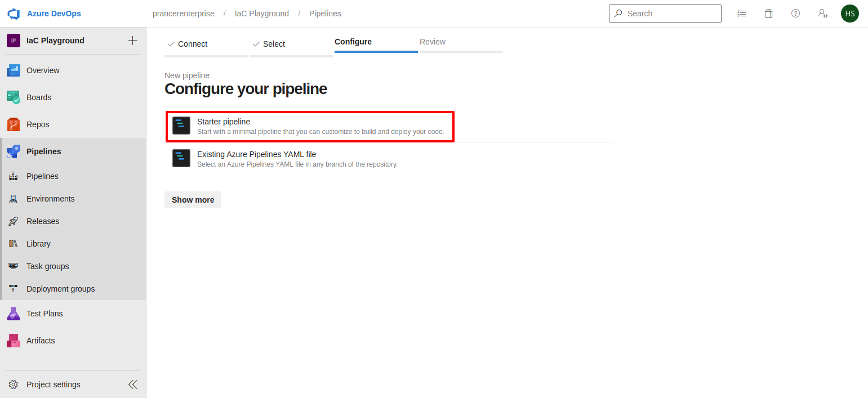Open Library in the sidebar
The image size is (868, 398).
coord(38,244)
